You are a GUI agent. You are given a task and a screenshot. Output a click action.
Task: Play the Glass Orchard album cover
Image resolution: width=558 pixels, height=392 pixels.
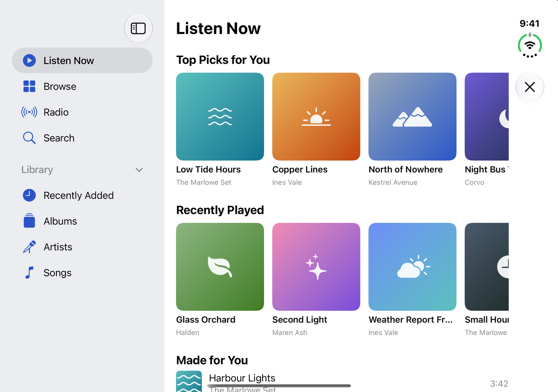[220, 267]
